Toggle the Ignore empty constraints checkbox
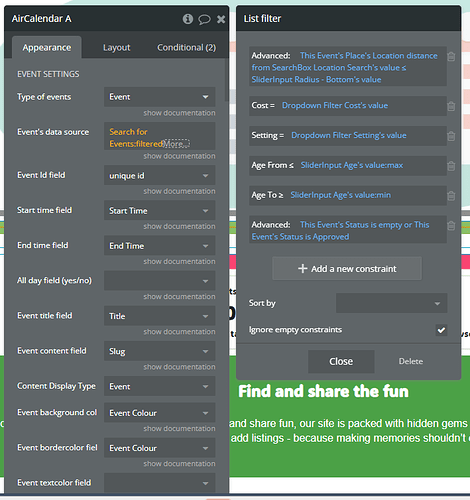The height and width of the screenshot is (500, 470). tap(441, 330)
